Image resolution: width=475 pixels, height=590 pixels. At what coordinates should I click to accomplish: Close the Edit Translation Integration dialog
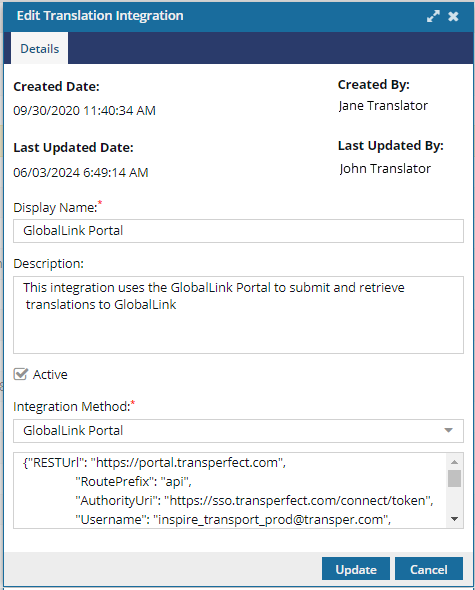pyautogui.click(x=453, y=16)
